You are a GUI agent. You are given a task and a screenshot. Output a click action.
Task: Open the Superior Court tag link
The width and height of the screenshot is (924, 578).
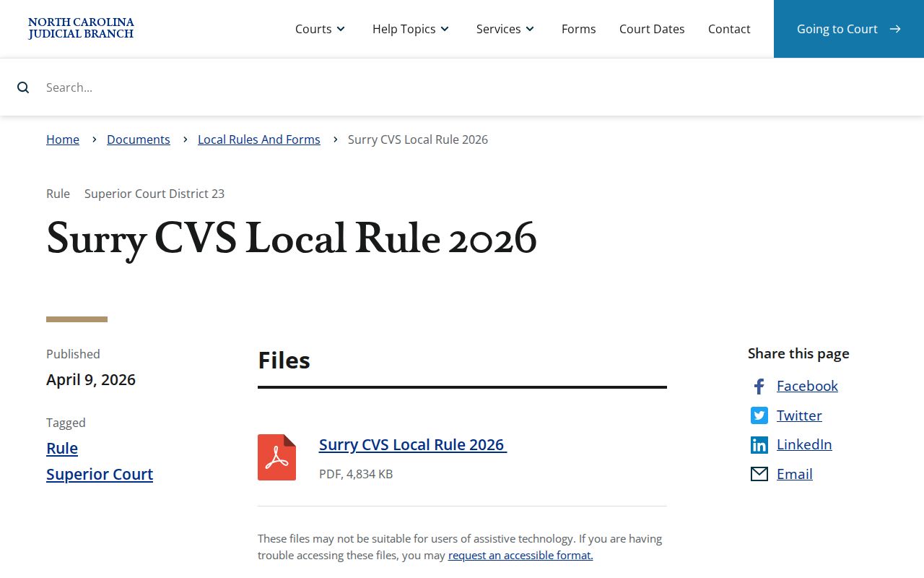click(100, 474)
